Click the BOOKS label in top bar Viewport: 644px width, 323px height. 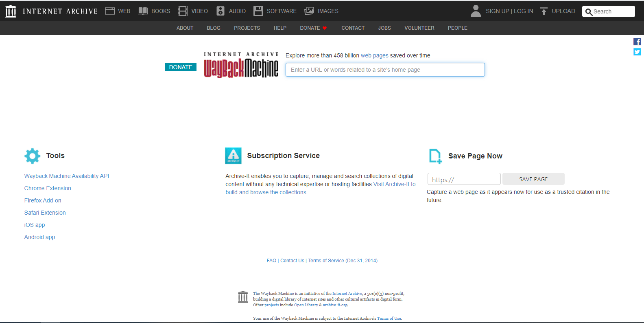[x=161, y=11]
